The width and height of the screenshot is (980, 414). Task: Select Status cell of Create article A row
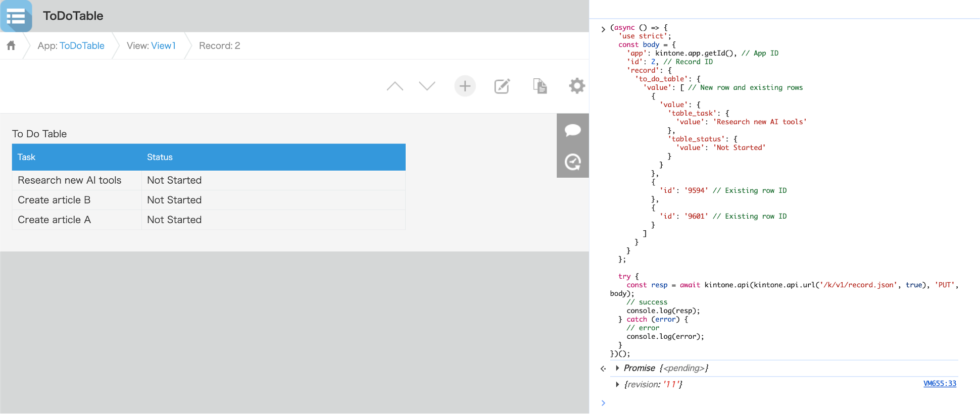click(273, 220)
